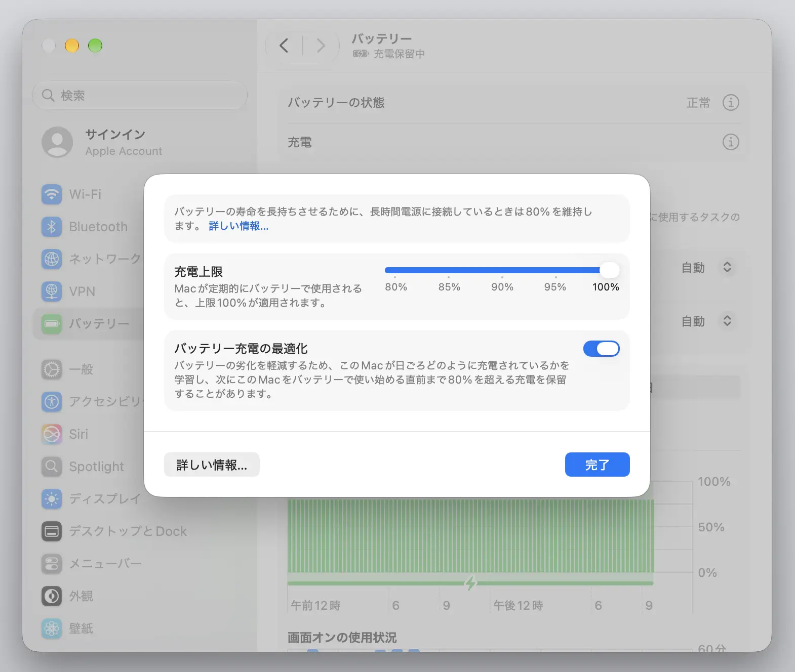The image size is (795, 672).
Task: Set charge limit slider to 95%
Action: [556, 271]
